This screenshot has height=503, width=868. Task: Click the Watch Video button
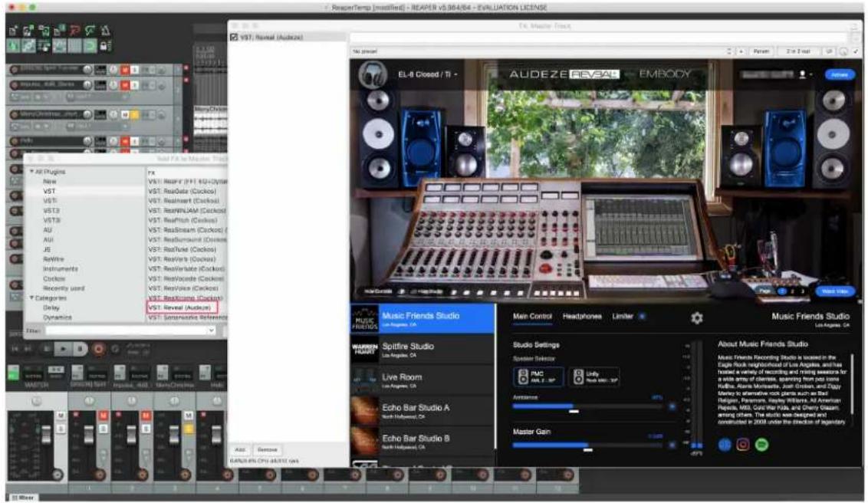point(834,291)
